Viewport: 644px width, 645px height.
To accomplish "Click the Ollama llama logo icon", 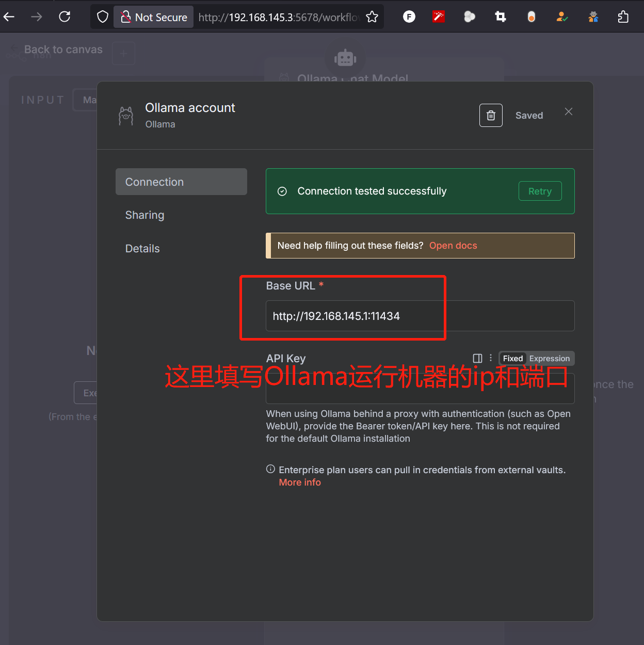I will coord(126,116).
